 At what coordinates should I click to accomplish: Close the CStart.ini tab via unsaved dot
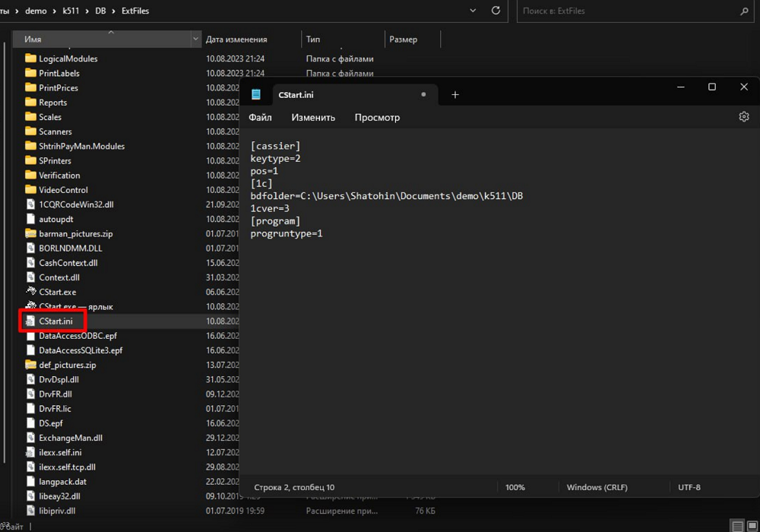tap(423, 94)
